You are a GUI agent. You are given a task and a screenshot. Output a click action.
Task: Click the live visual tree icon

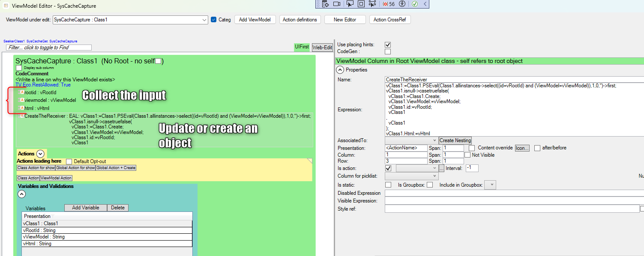coord(326,4)
